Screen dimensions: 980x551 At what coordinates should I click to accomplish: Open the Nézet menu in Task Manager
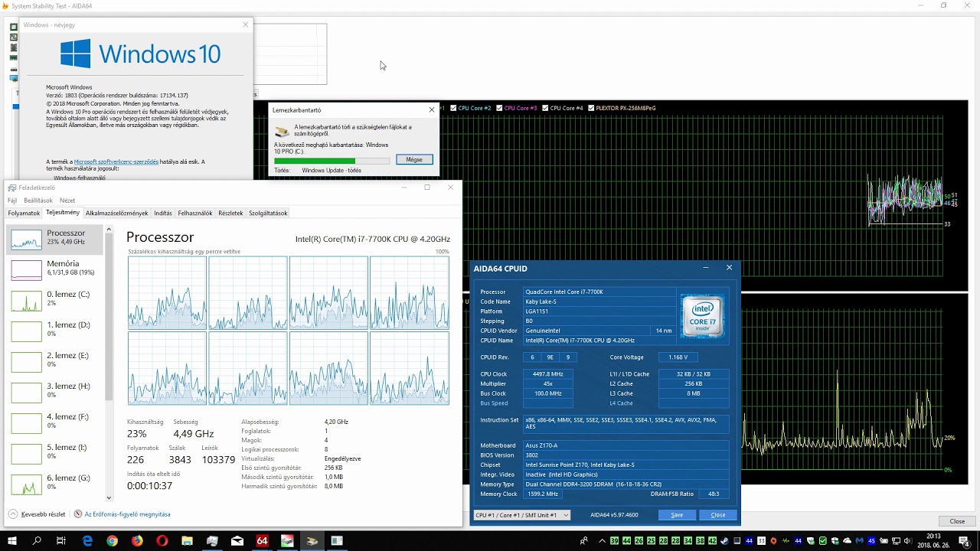pyautogui.click(x=67, y=201)
